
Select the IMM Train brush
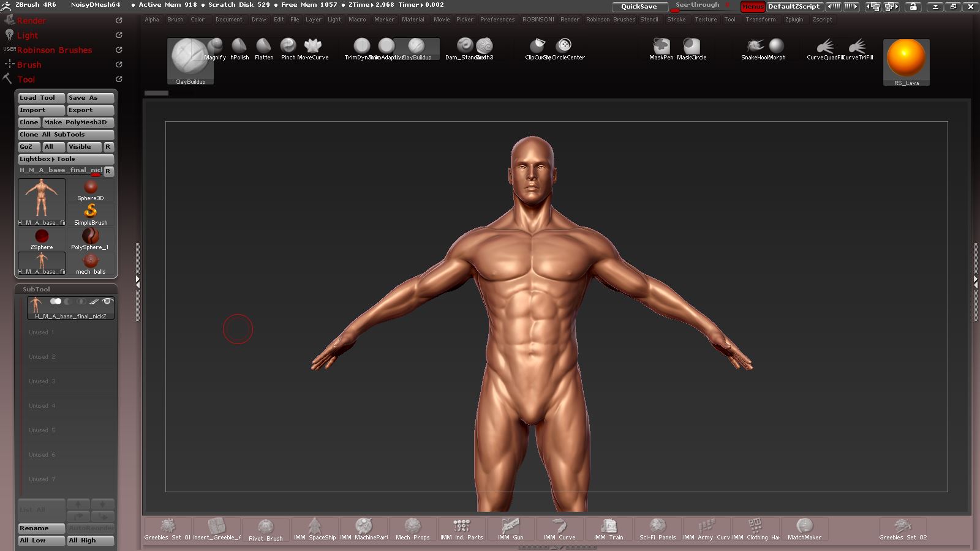coord(609,530)
